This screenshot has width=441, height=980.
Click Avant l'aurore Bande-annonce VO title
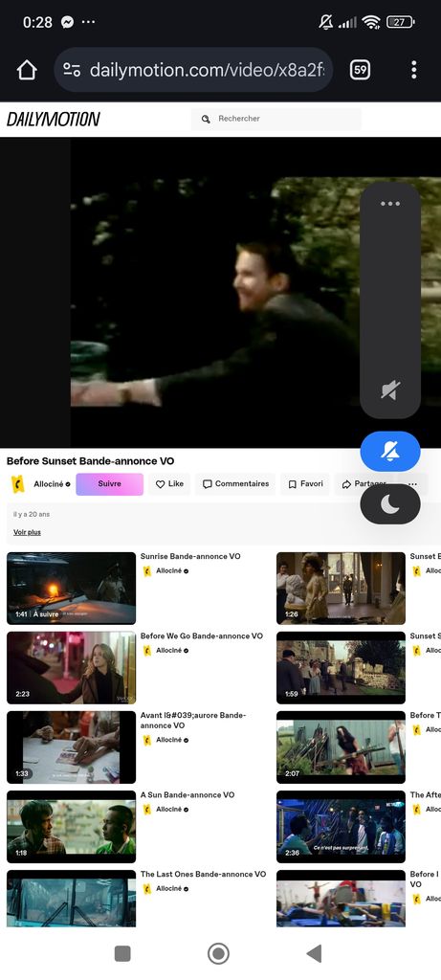pyautogui.click(x=193, y=720)
